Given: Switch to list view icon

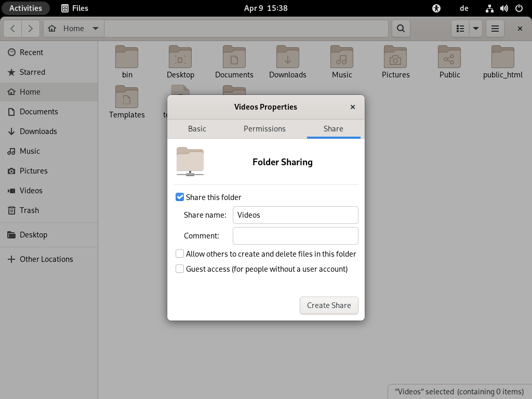Looking at the screenshot, I should (x=460, y=29).
